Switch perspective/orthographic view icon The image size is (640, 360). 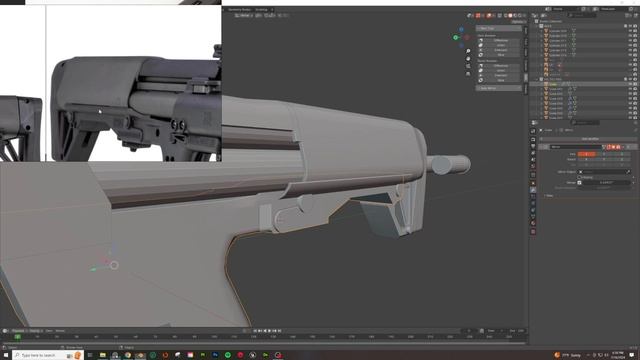(x=468, y=73)
